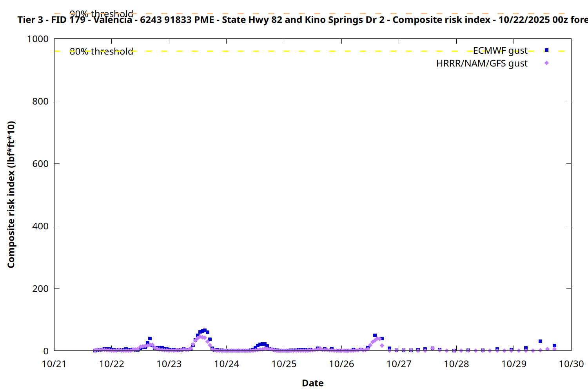Select the final ECMWF point near 10/30
The height and width of the screenshot is (392, 588).
[x=554, y=345]
